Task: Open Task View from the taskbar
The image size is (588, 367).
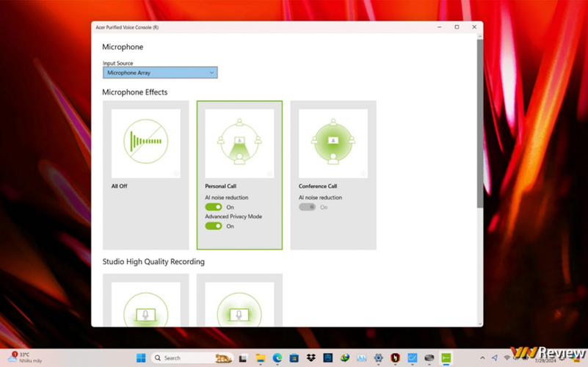Action: coord(243,358)
